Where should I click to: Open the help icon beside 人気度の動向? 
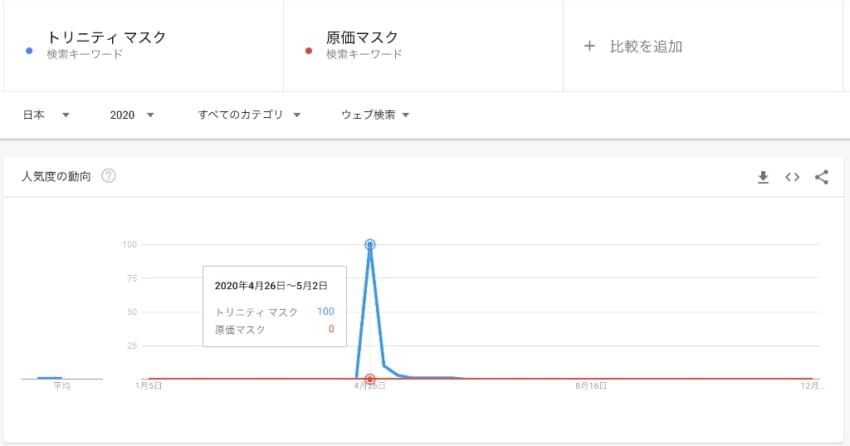tap(109, 177)
